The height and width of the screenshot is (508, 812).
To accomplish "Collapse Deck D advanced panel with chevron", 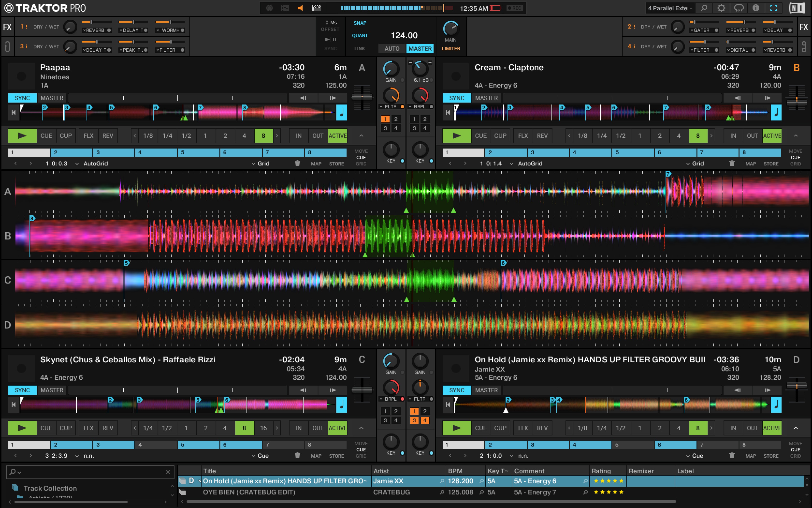I will click(x=796, y=428).
